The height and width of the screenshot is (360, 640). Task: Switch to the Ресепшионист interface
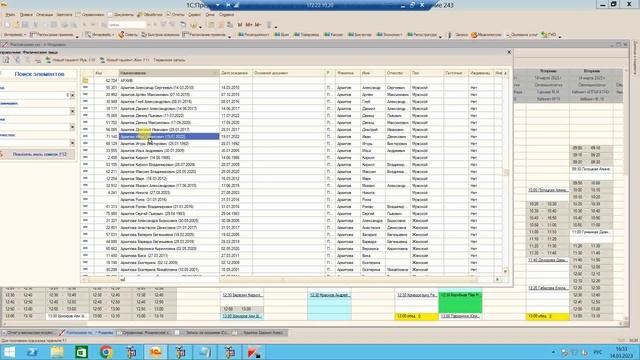253,35
